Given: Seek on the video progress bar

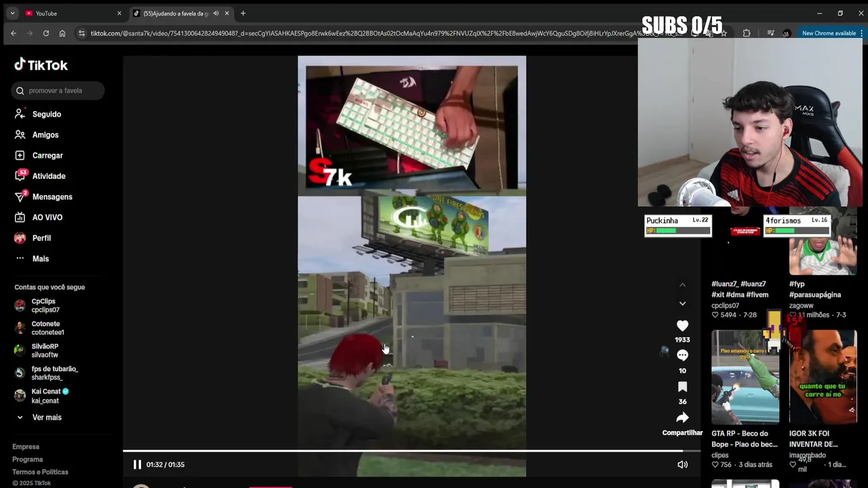Looking at the screenshot, I should point(412,451).
